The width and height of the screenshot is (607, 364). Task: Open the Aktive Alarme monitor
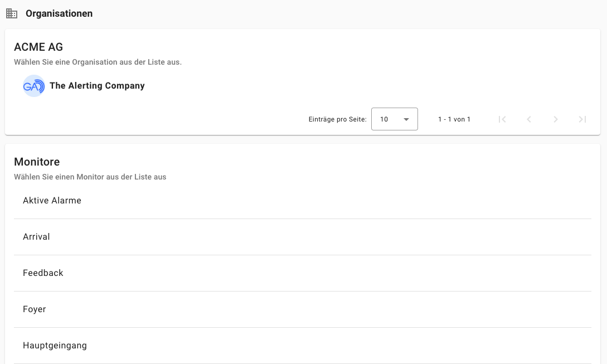(x=52, y=200)
